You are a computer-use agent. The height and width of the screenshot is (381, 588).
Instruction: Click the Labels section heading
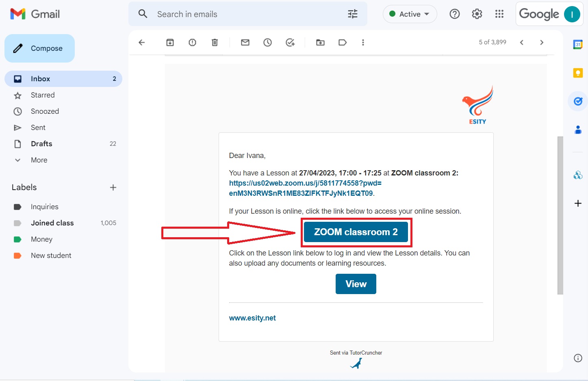(x=24, y=187)
